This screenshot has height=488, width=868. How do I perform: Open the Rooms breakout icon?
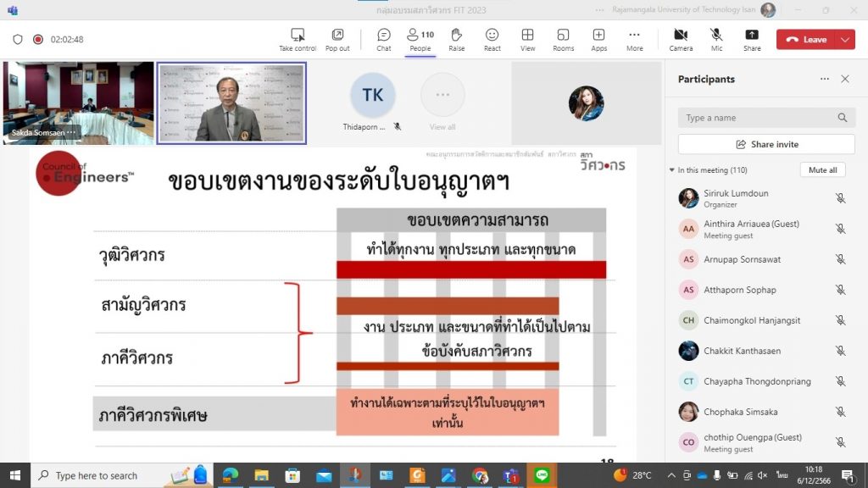563,39
